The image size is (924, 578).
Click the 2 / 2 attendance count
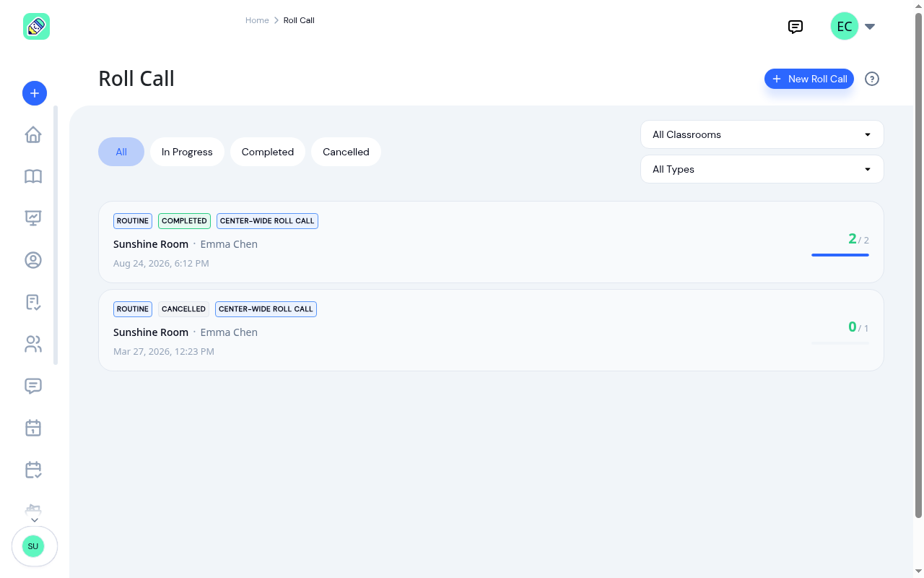[858, 239]
